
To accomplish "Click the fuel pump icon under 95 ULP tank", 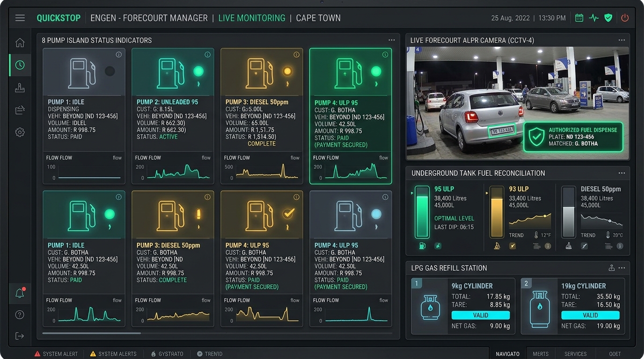I will [x=422, y=246].
